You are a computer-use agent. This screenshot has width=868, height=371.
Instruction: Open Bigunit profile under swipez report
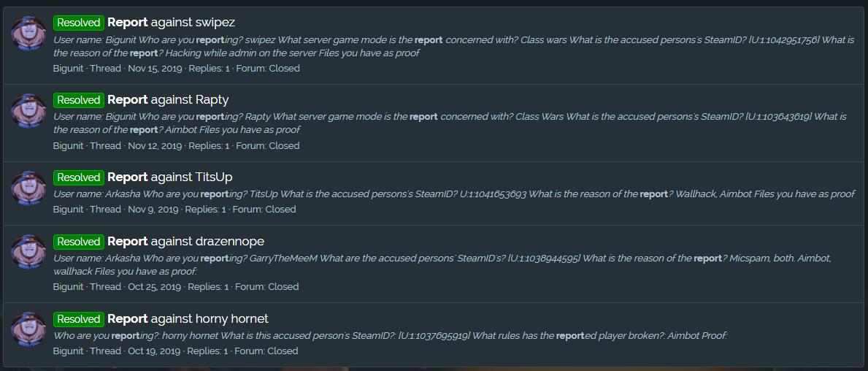(68, 69)
